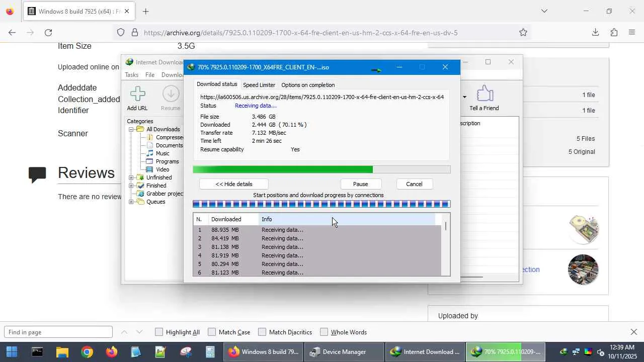Screen dimensions: 644x362
Task: Select the Windows 8 build 7925 browser tab
Action: pyautogui.click(x=78, y=11)
